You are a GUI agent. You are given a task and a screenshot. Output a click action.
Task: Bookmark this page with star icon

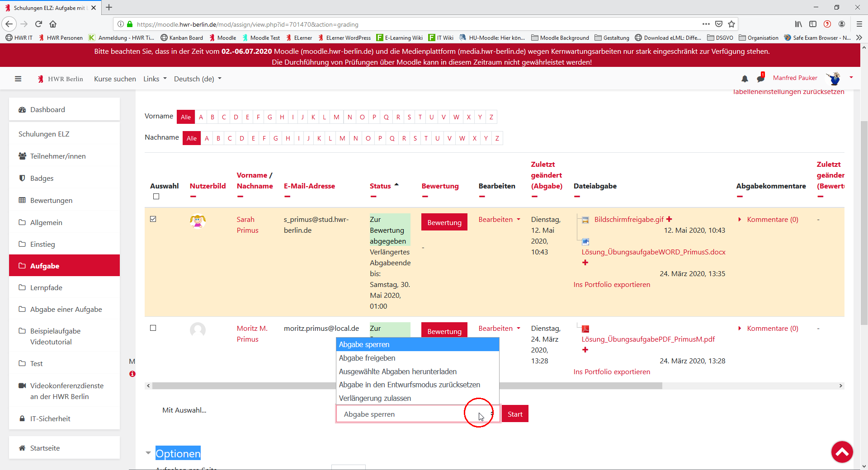point(731,24)
